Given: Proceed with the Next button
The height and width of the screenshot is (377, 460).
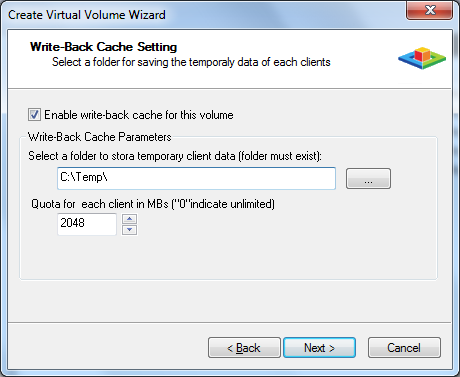Looking at the screenshot, I should (x=319, y=348).
